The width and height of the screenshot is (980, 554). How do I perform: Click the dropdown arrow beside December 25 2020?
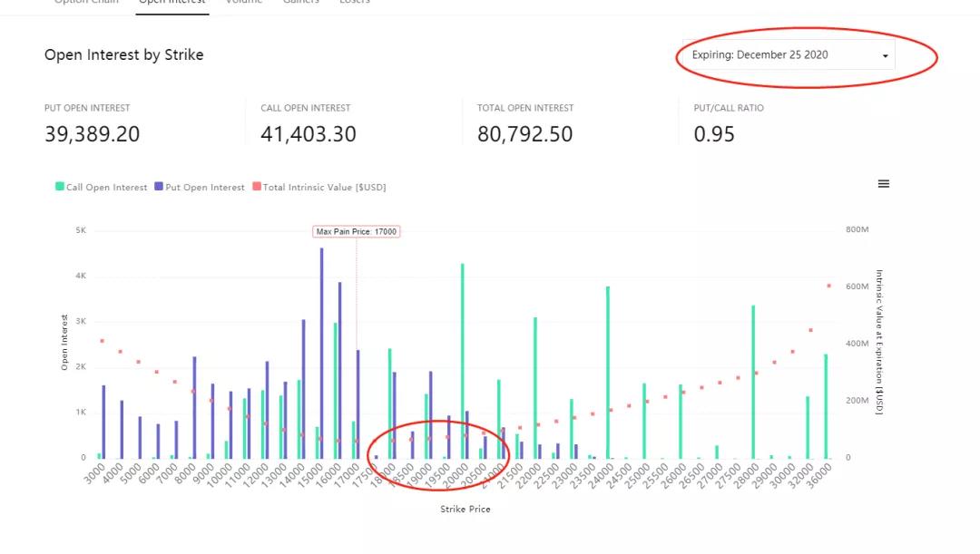pos(884,54)
